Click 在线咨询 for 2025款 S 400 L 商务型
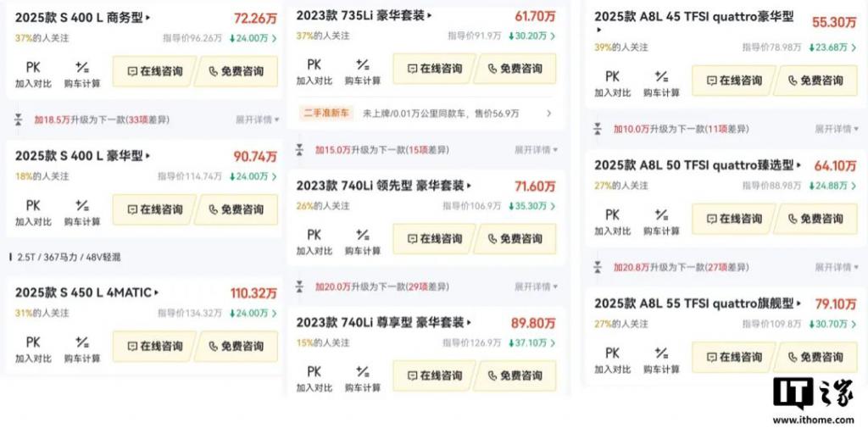 [x=154, y=71]
